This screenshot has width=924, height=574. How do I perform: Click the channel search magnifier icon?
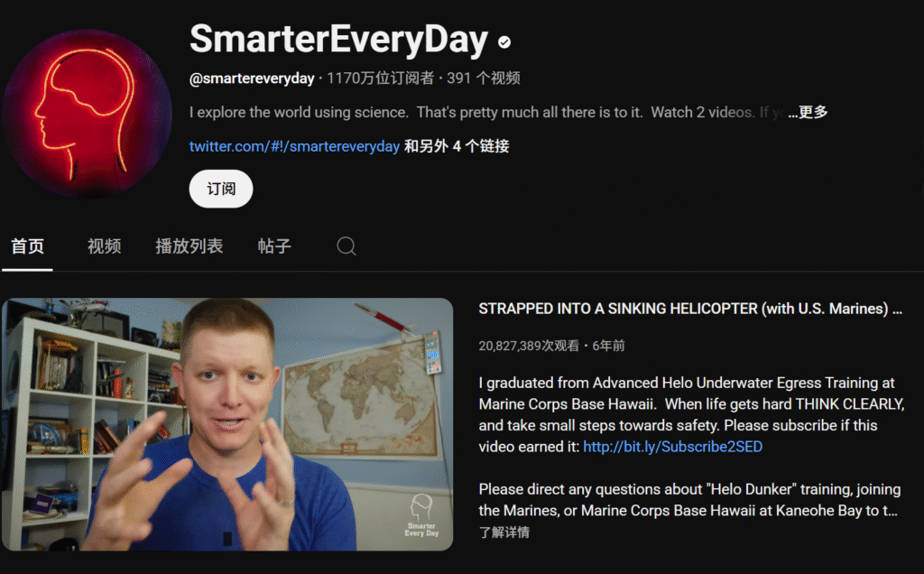tap(346, 245)
